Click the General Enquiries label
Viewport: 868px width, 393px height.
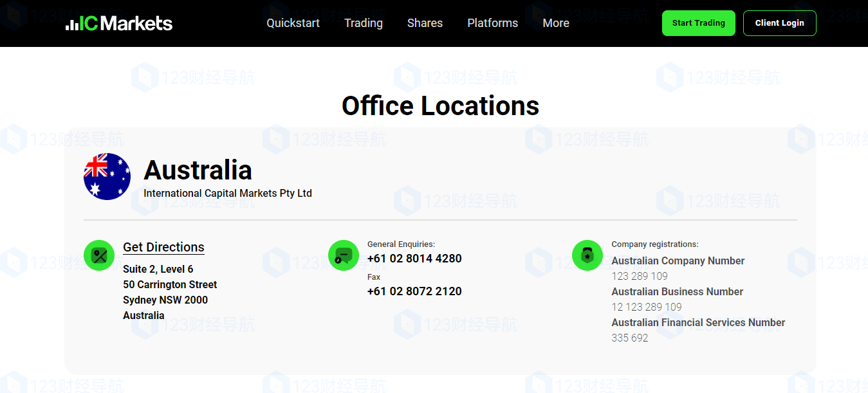(402, 244)
